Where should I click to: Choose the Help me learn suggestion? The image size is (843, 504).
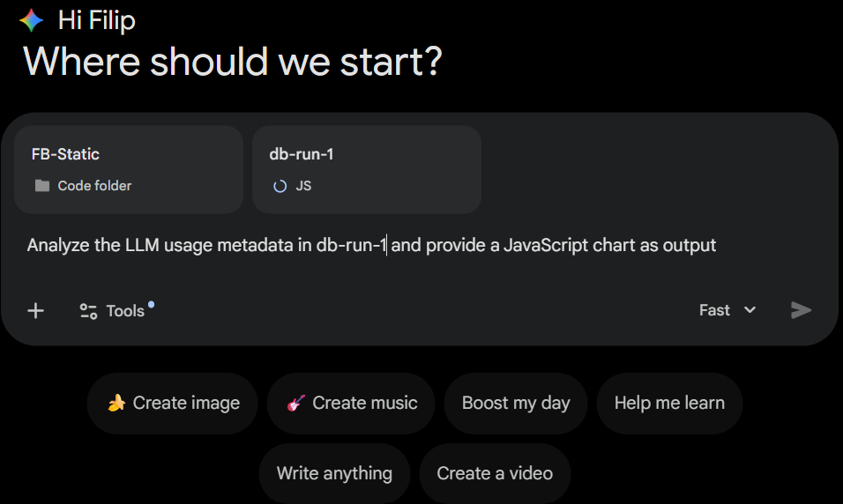point(669,404)
